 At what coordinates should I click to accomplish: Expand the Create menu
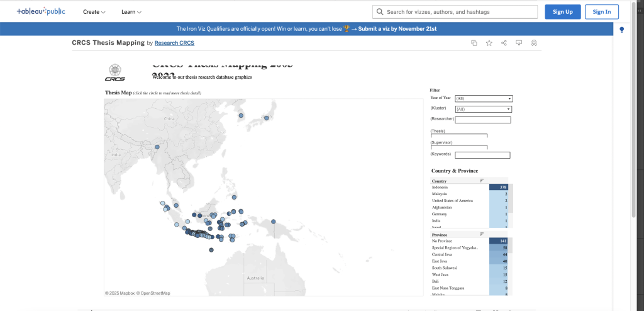point(94,12)
